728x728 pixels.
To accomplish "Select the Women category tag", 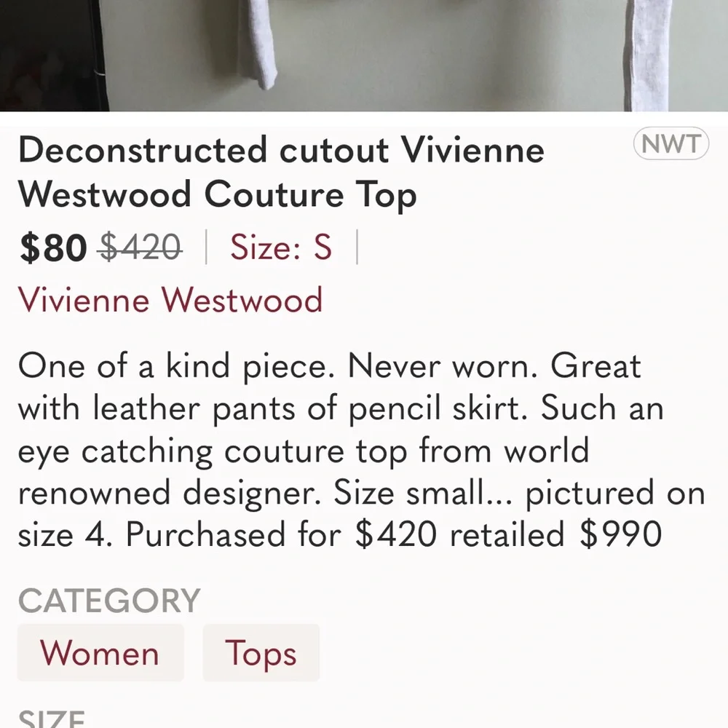I will pos(100,653).
